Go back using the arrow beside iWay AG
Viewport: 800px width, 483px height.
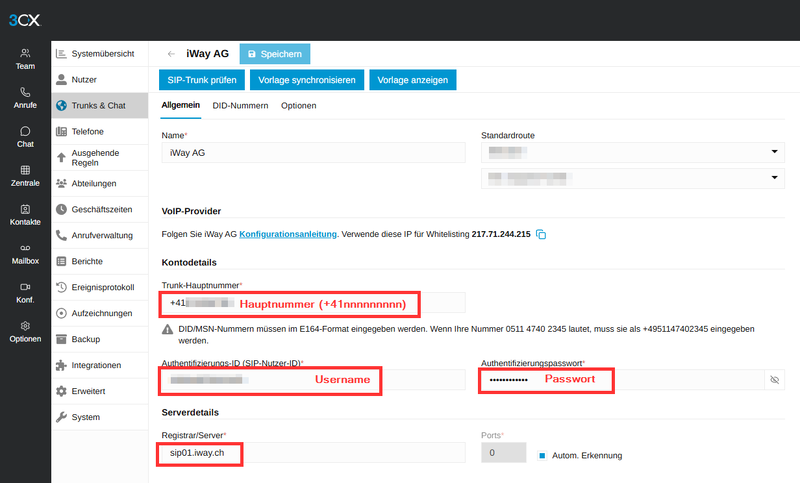pos(171,54)
